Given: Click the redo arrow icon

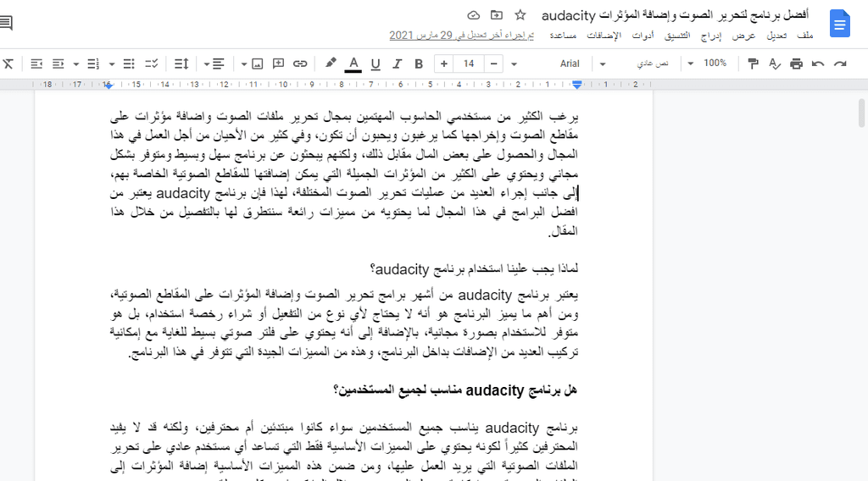Looking at the screenshot, I should 840,64.
